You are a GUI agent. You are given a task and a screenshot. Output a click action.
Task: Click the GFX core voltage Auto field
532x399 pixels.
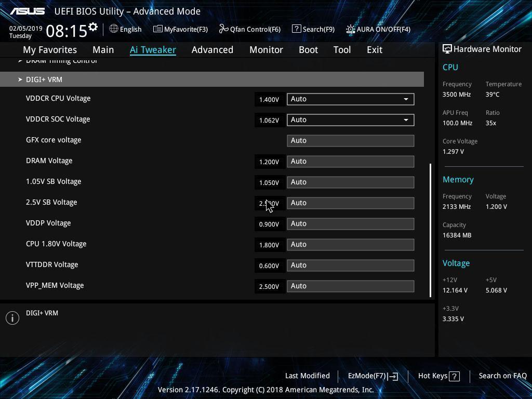(x=351, y=141)
